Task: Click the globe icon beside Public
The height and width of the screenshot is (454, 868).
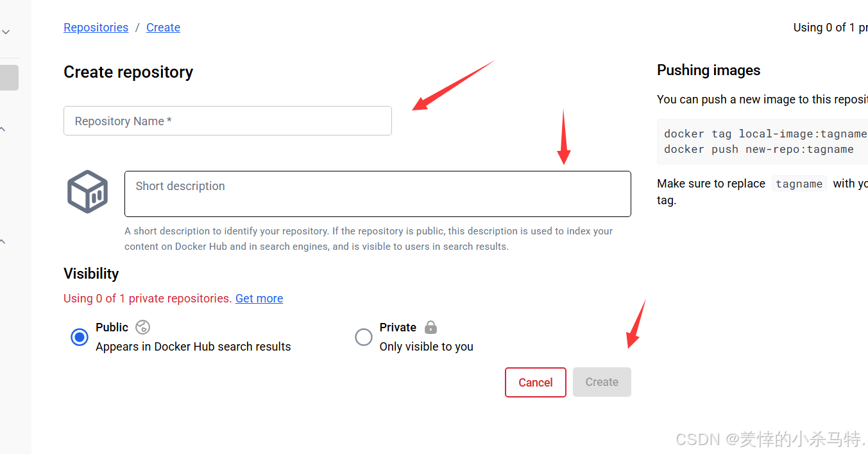Action: pyautogui.click(x=142, y=327)
